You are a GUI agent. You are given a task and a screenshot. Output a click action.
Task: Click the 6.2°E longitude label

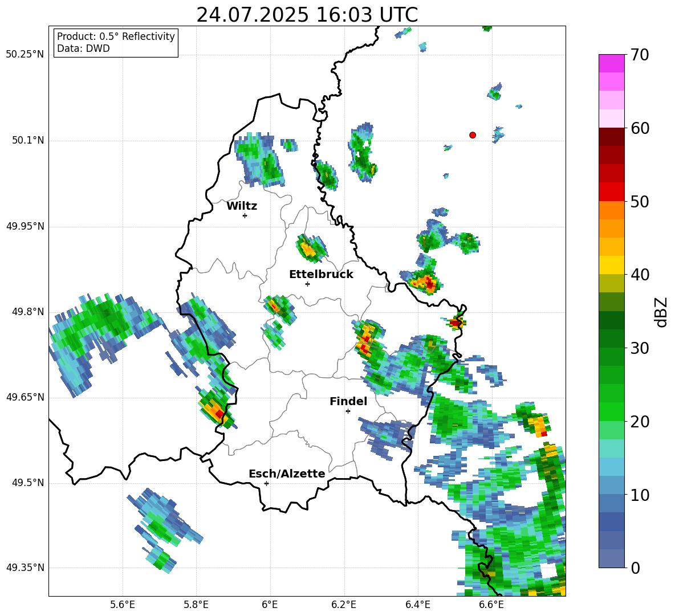(x=344, y=605)
